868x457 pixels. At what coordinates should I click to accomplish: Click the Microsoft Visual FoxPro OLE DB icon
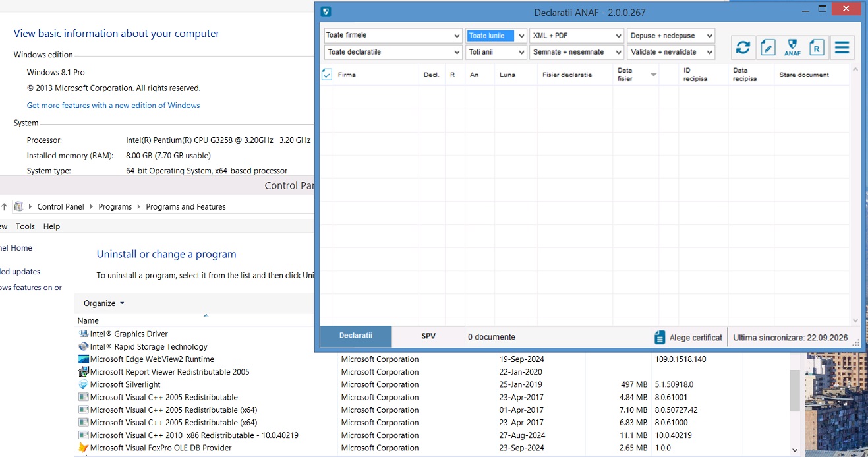coord(83,448)
